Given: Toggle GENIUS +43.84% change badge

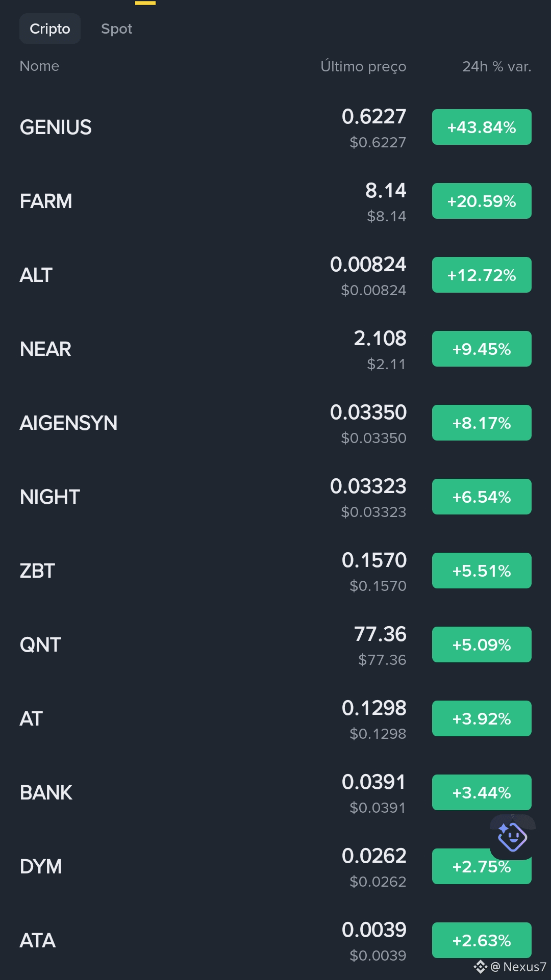Looking at the screenshot, I should (482, 127).
